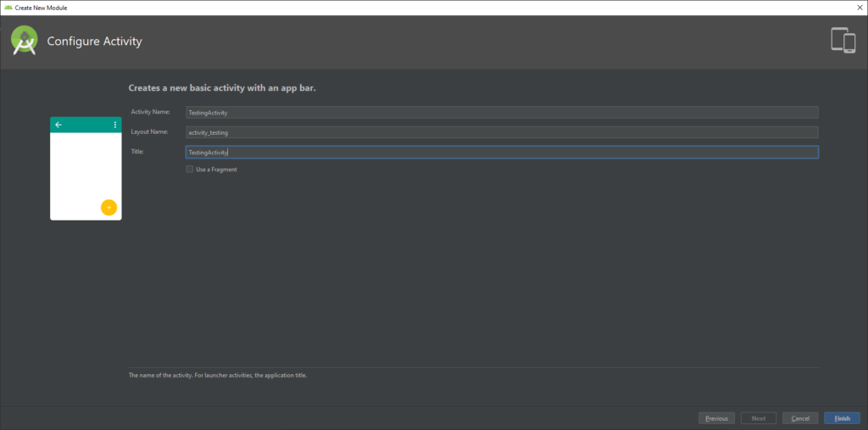Cancel the Create New Module wizard
The width and height of the screenshot is (868, 430).
800,418
